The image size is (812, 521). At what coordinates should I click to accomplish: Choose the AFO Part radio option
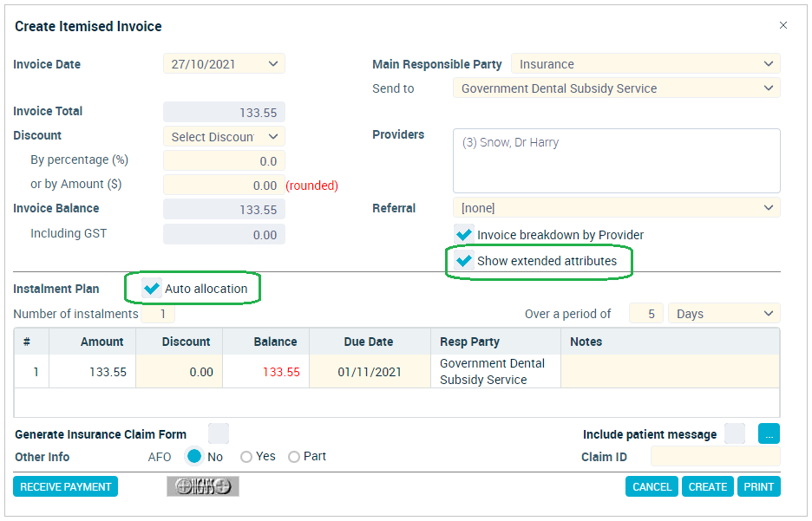click(x=294, y=457)
